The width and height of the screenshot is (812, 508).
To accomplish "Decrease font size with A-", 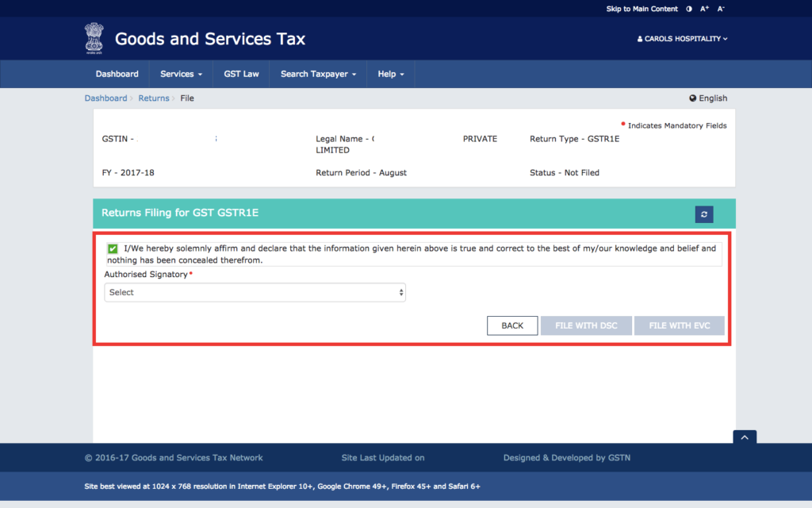I will 721,9.
